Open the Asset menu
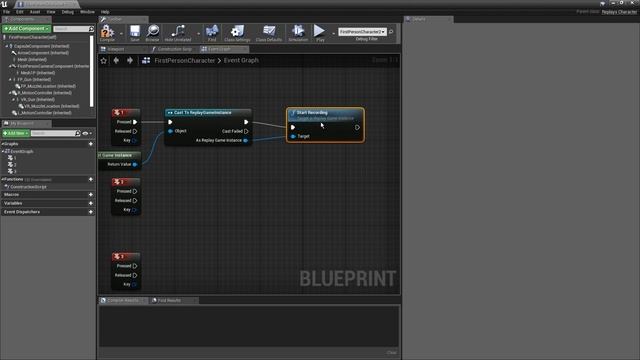The image size is (640, 360). [x=35, y=12]
